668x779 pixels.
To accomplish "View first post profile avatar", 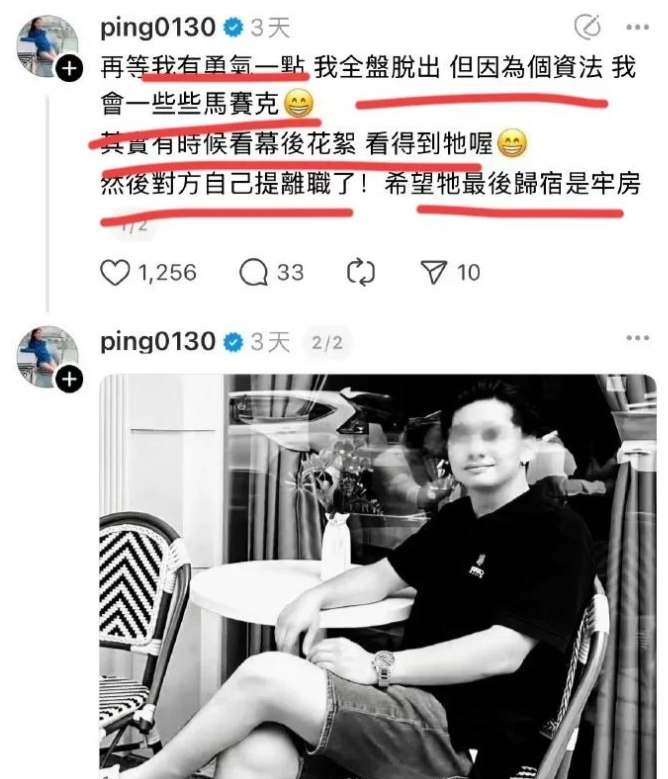I will coord(48,46).
